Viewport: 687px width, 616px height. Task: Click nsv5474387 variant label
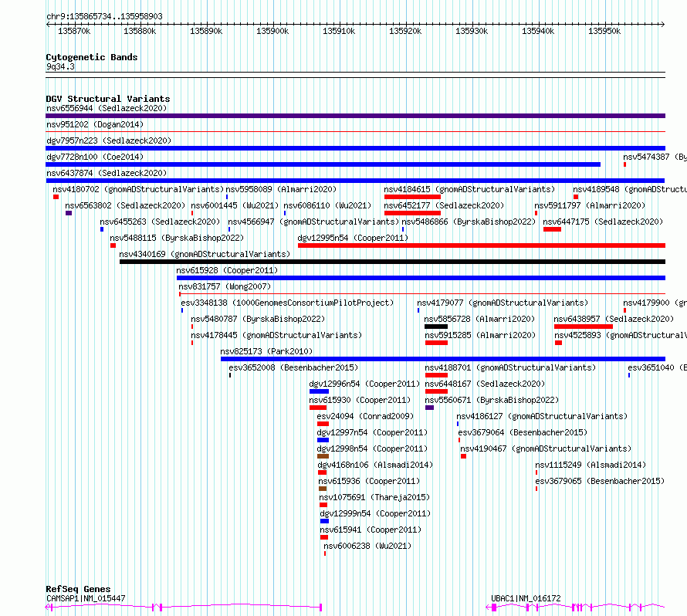click(655, 157)
